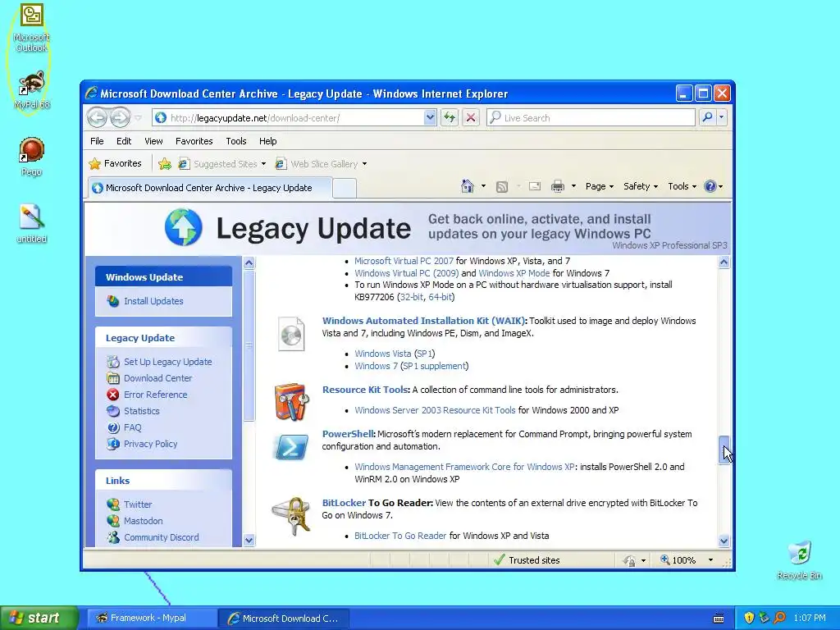The height and width of the screenshot is (630, 840).
Task: Open the Page command dropdown
Action: click(600, 186)
